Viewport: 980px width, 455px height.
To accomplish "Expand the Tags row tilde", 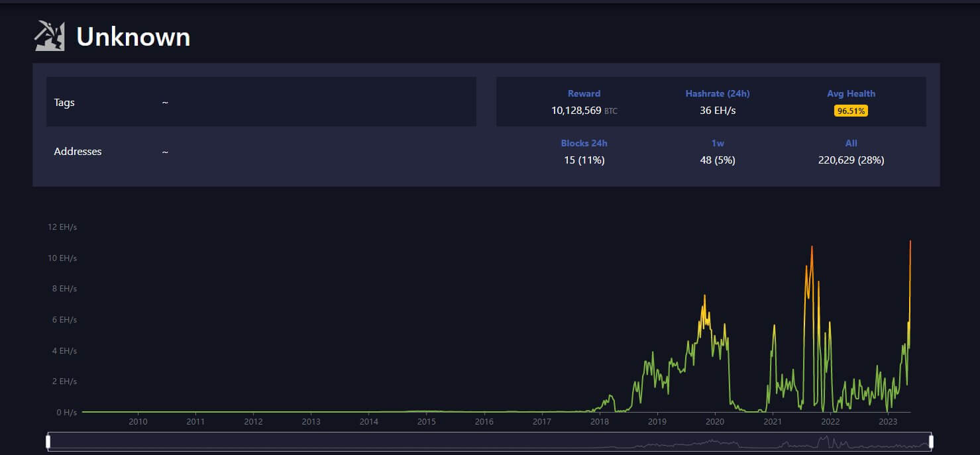I will point(164,102).
